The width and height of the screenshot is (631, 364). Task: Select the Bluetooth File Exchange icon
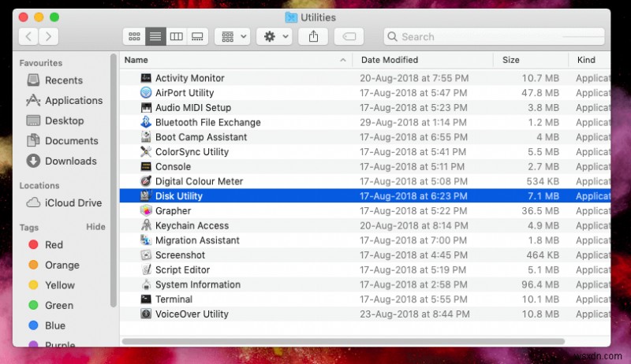(x=146, y=122)
